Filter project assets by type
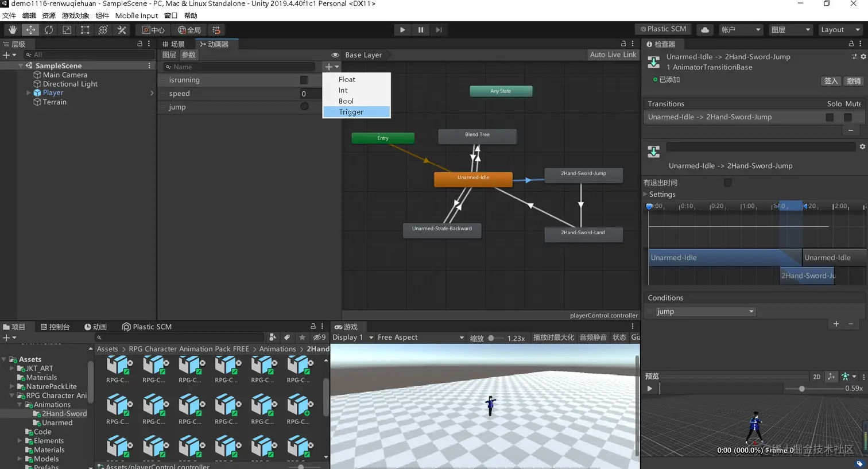 [x=273, y=338]
